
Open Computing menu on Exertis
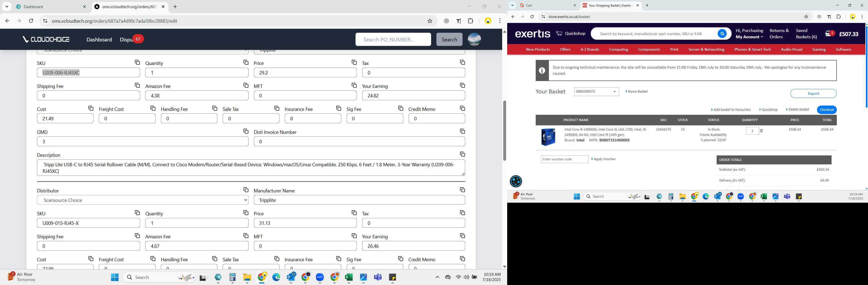[618, 49]
